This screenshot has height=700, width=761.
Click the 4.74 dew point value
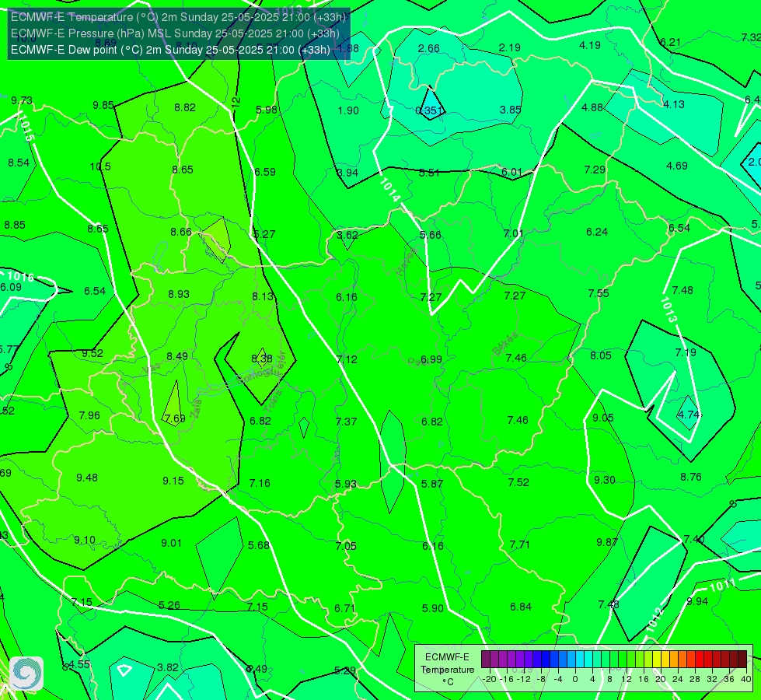coord(688,415)
